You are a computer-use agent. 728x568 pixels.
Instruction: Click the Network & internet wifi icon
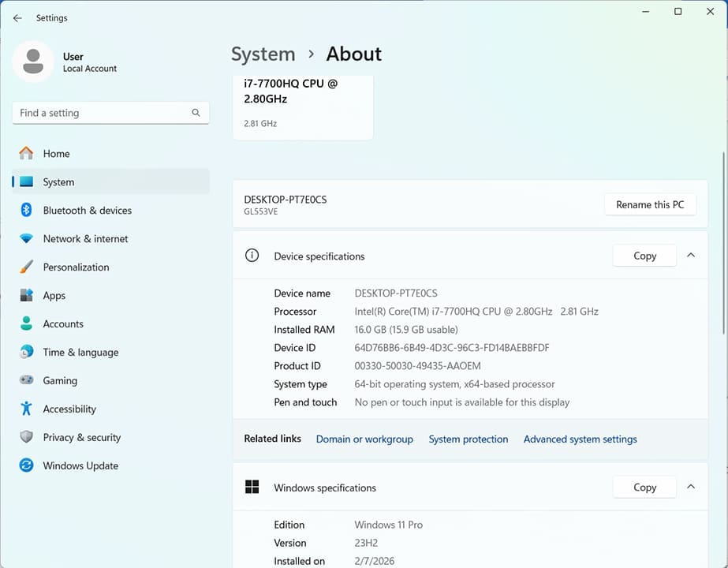27,238
